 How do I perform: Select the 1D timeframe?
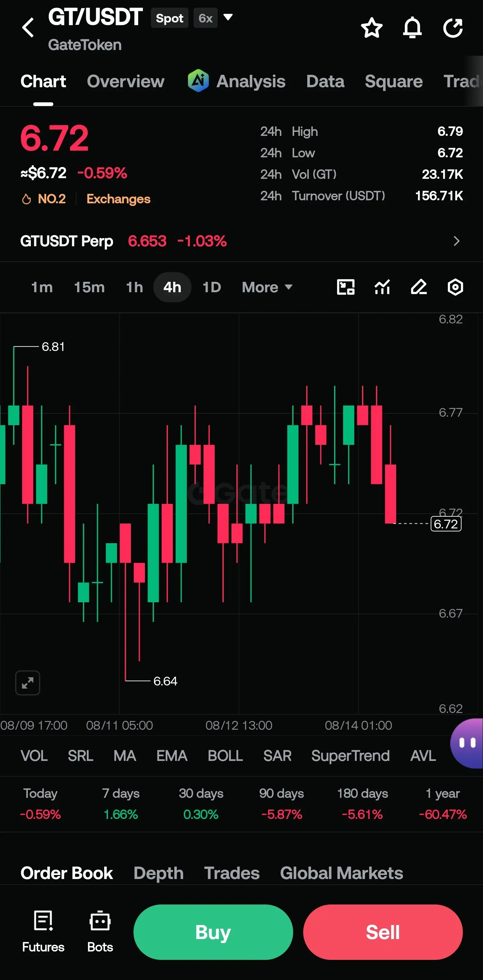(212, 287)
